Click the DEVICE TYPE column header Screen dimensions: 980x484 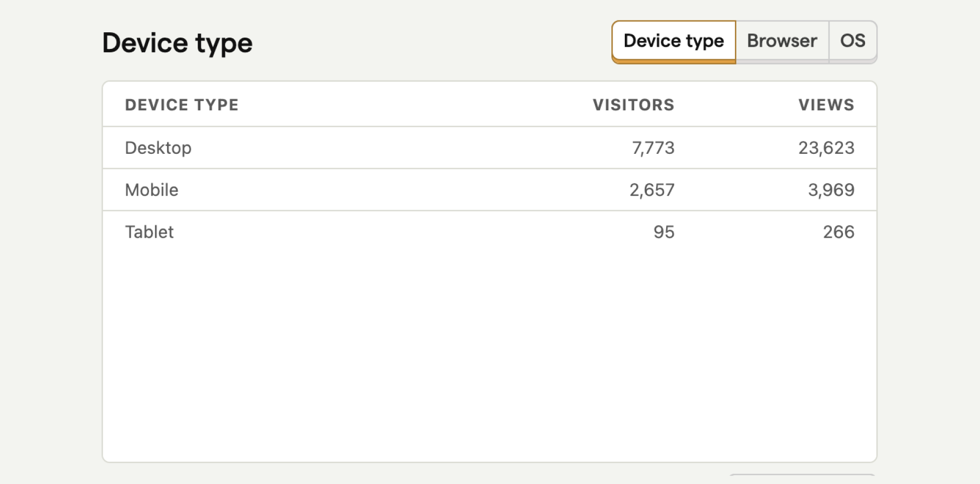[182, 105]
